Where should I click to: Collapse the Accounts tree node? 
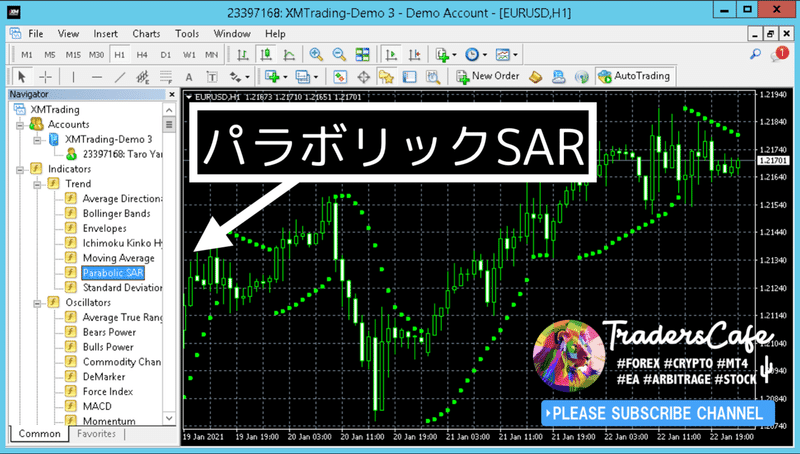point(20,125)
